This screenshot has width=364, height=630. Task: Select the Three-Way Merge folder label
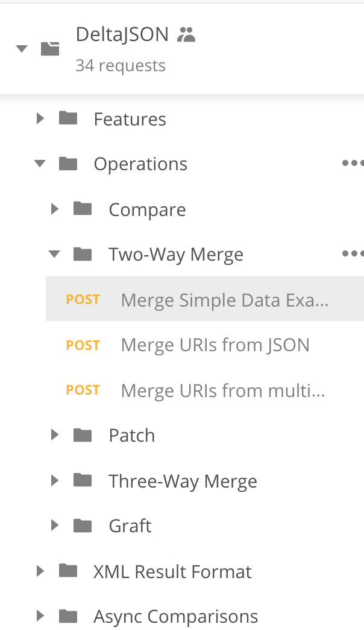(x=183, y=481)
